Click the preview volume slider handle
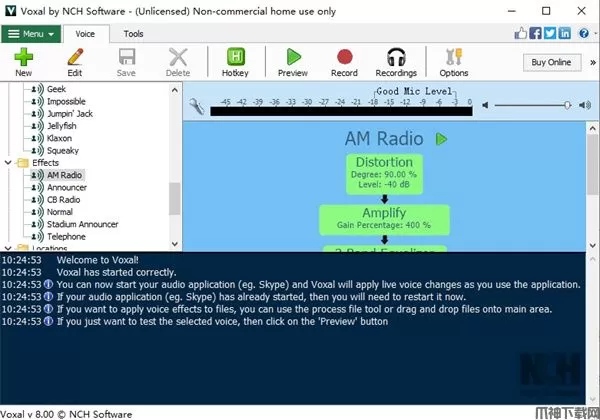The width and height of the screenshot is (600, 420). (567, 105)
